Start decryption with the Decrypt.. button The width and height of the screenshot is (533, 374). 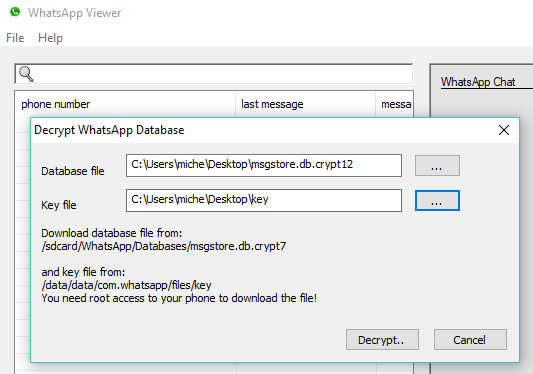coord(382,339)
